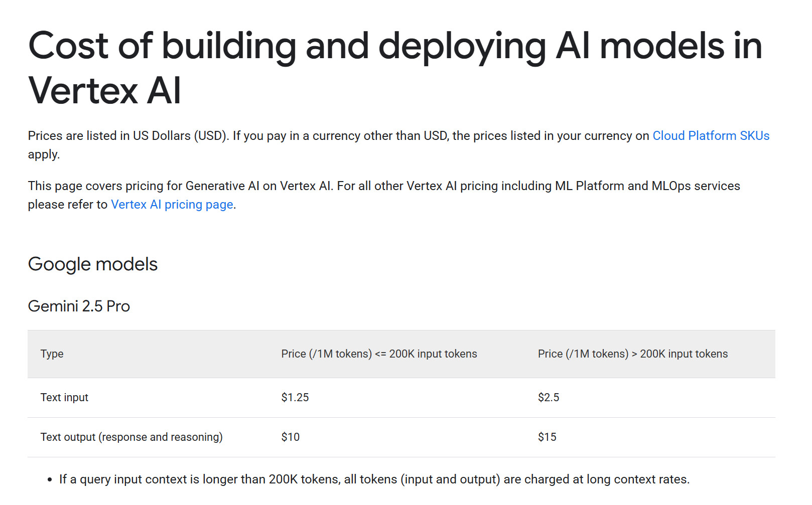
Task: Select the Text input row label
Action: 64,398
